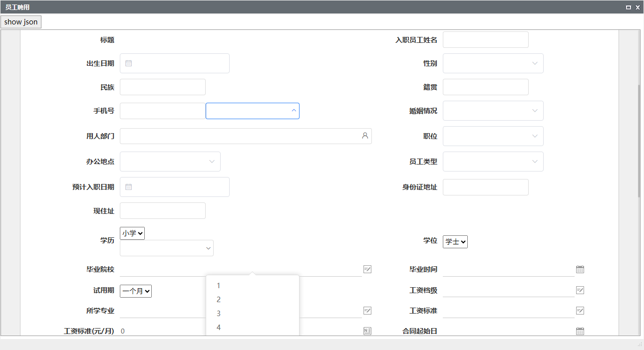Image resolution: width=644 pixels, height=350 pixels.
Task: Click the edit icon beside 毕业院校
Action: 367,269
